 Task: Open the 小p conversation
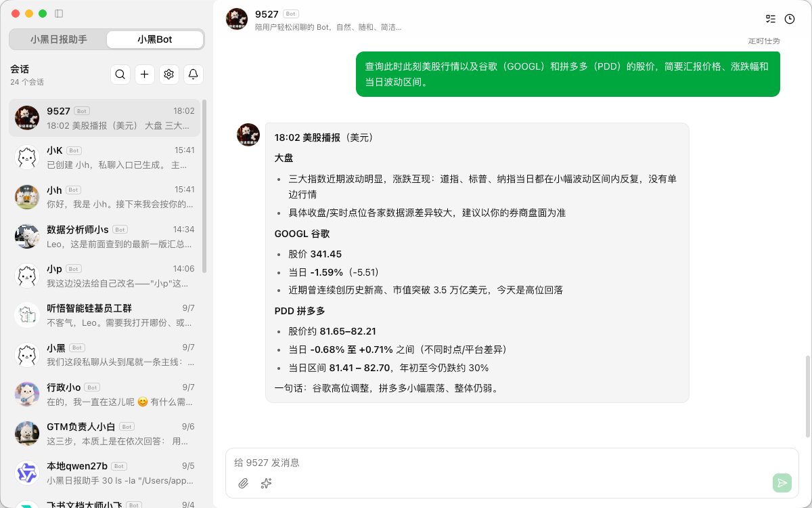[x=105, y=276]
